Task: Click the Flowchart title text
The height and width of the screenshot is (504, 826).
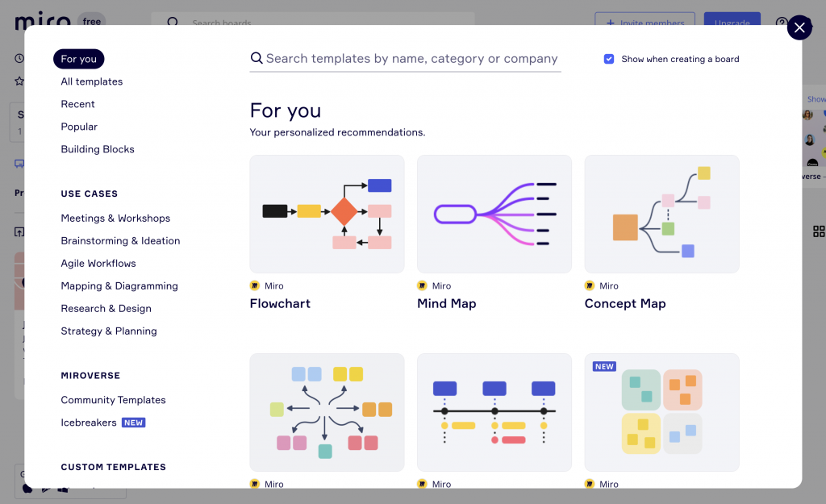Action: pos(280,304)
